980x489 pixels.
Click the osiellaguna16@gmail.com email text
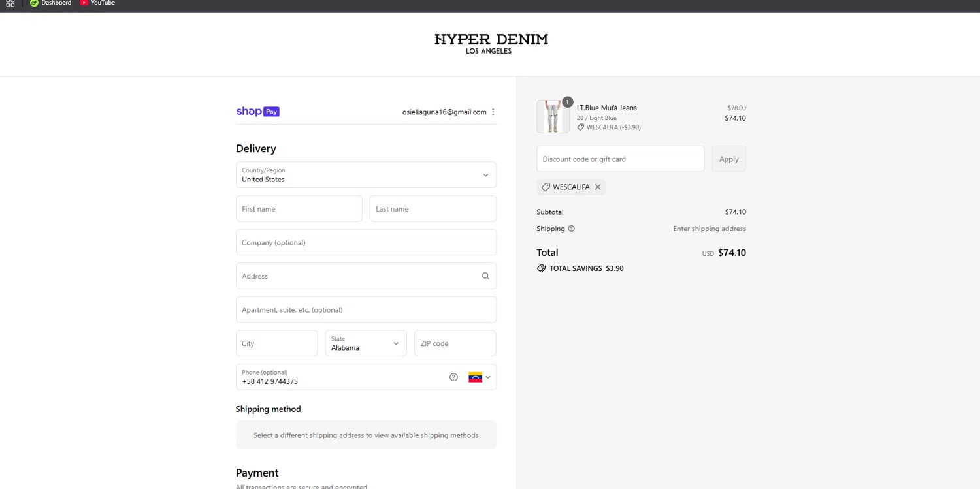tap(444, 112)
